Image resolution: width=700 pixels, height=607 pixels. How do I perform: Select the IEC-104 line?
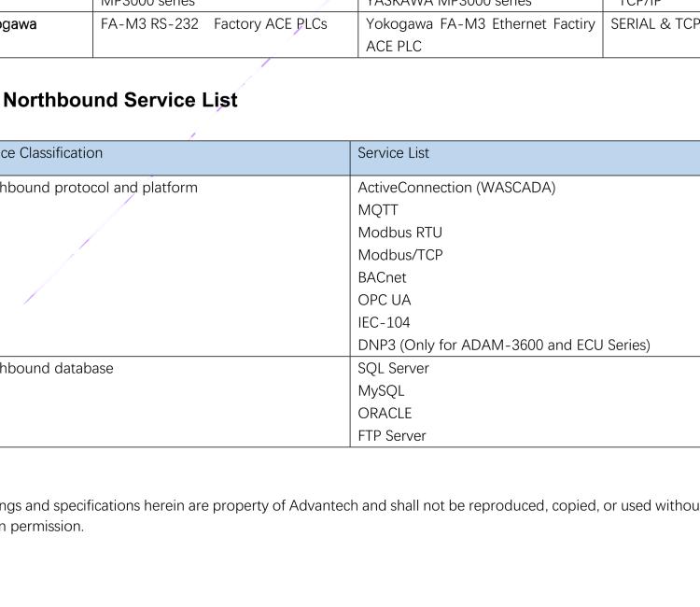pos(385,322)
